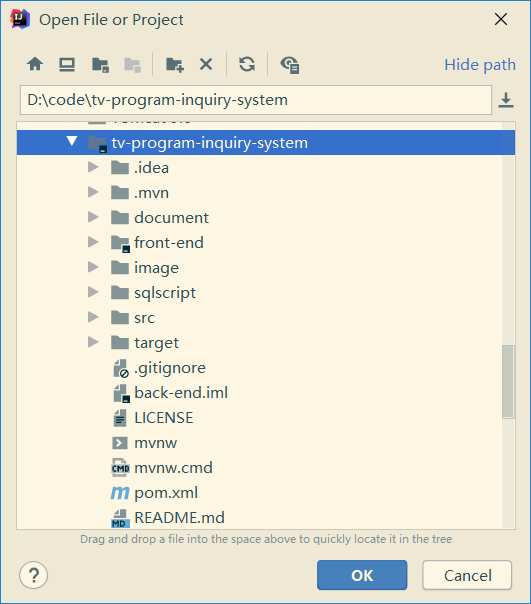Click the .idea folder icon

(x=120, y=168)
